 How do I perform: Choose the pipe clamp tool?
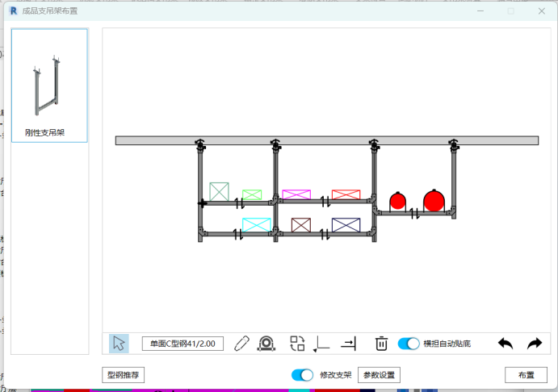point(266,344)
